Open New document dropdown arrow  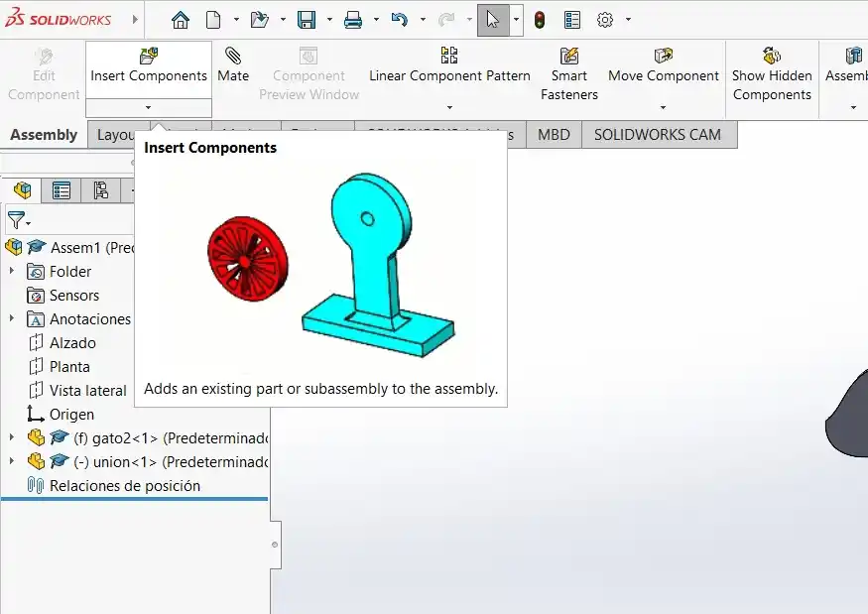pos(236,20)
